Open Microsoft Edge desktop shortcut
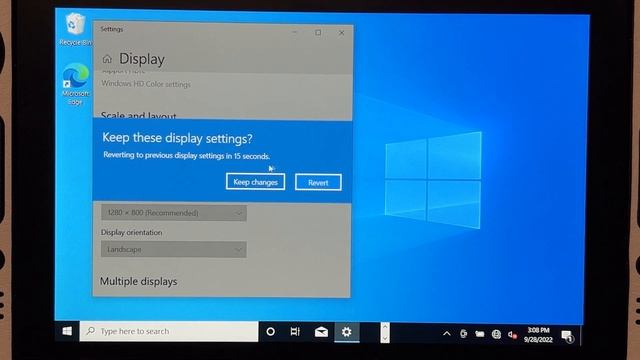Screen dimensions: 640x360 (76, 85)
